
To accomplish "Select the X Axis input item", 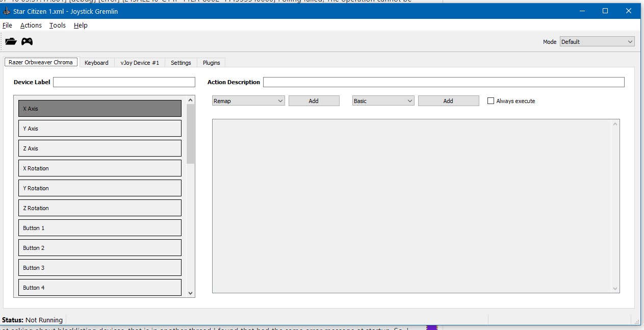I will 100,109.
